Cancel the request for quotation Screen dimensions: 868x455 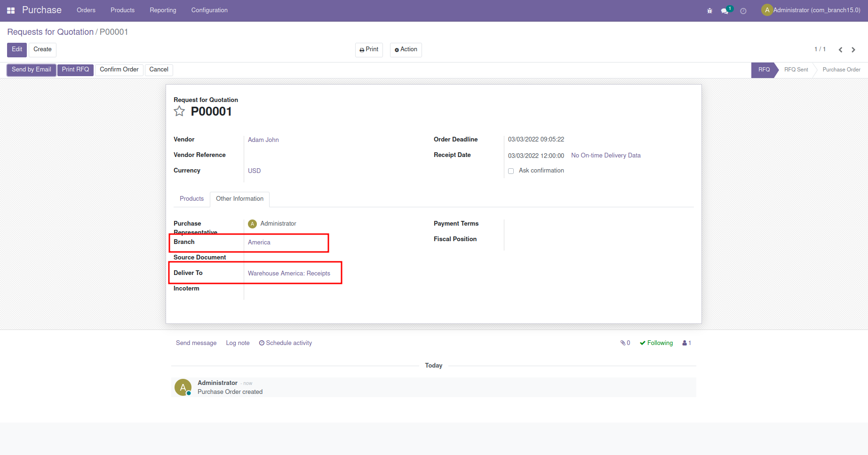[x=159, y=70]
